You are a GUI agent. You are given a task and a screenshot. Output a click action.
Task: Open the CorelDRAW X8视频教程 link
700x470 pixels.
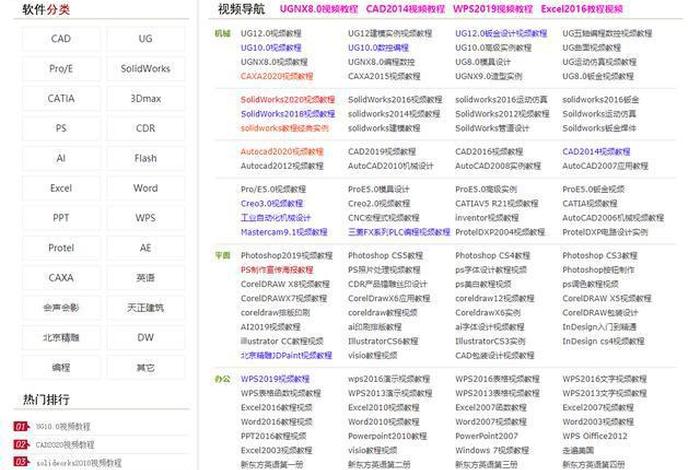[x=285, y=284]
